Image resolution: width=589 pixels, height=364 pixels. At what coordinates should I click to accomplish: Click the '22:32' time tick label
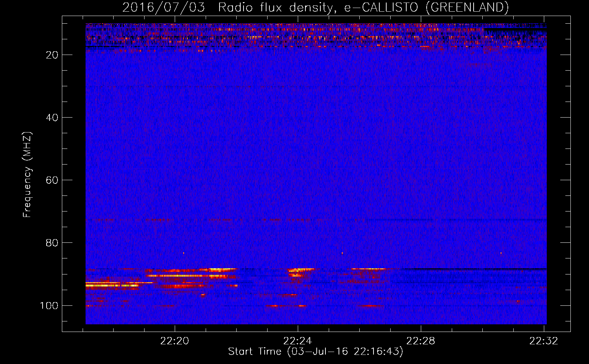coord(544,341)
